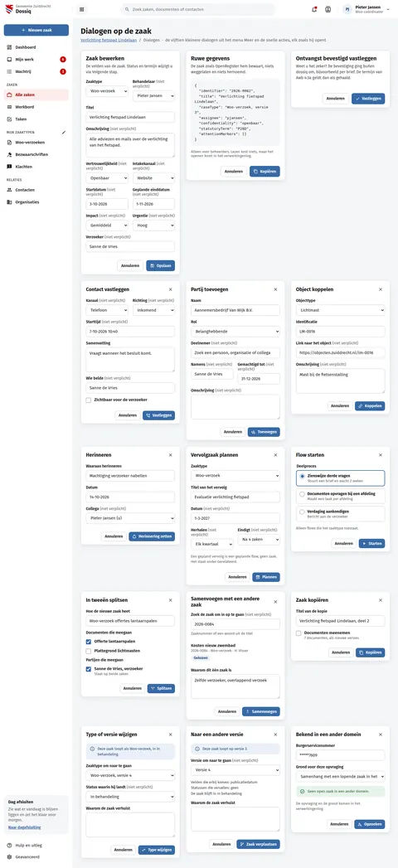This screenshot has width=398, height=868.
Task: Close the Flow starten dialog
Action: pos(381,455)
